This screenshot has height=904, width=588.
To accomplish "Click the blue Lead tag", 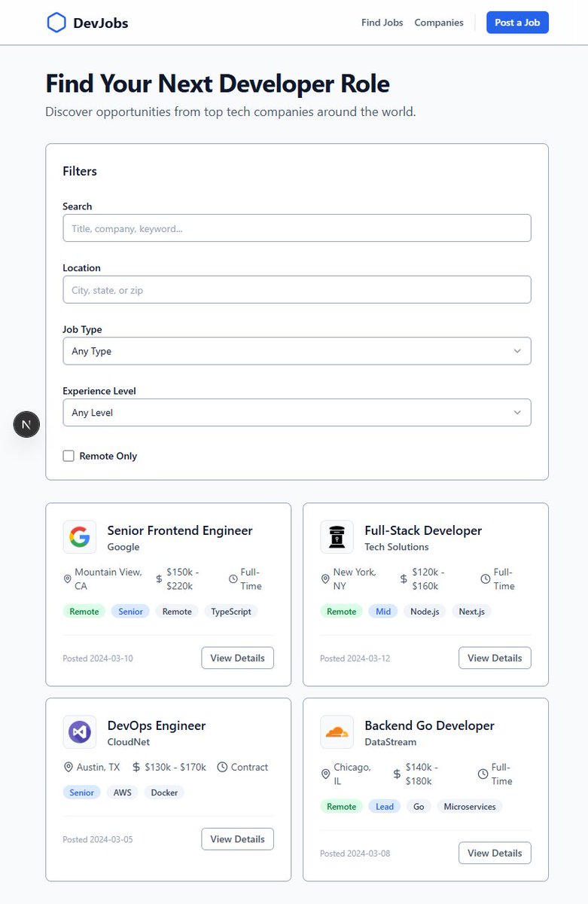I will pos(385,806).
